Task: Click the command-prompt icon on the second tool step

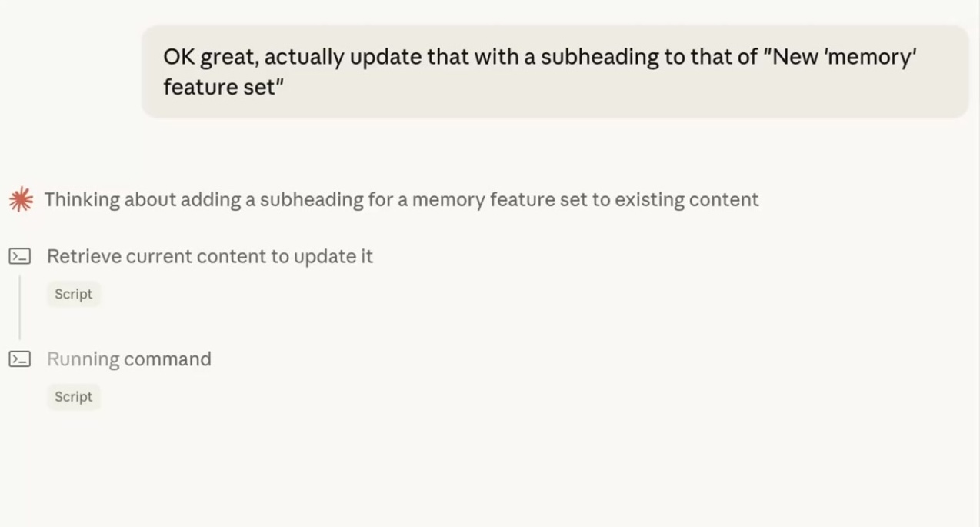Action: pyautogui.click(x=19, y=359)
